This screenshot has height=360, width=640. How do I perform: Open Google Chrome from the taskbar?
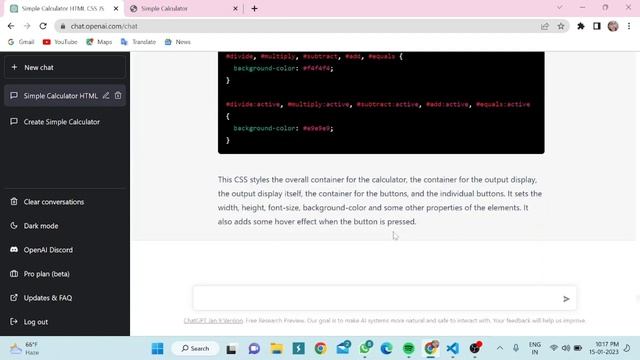[320, 349]
